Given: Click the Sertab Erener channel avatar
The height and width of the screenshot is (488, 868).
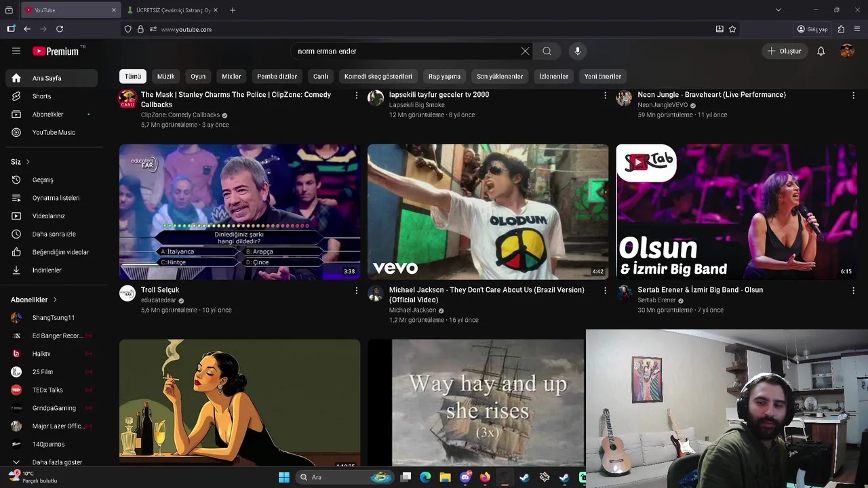Looking at the screenshot, I should click(624, 293).
